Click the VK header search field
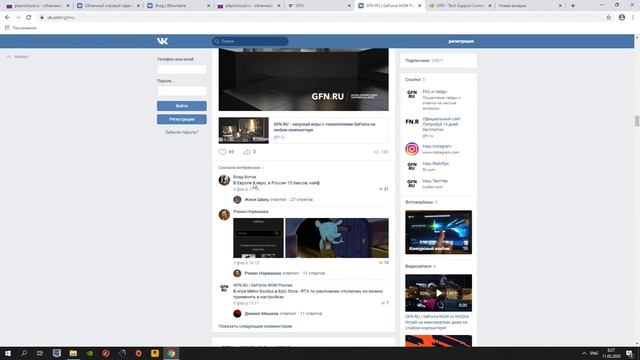This screenshot has width=640, height=360. point(250,41)
